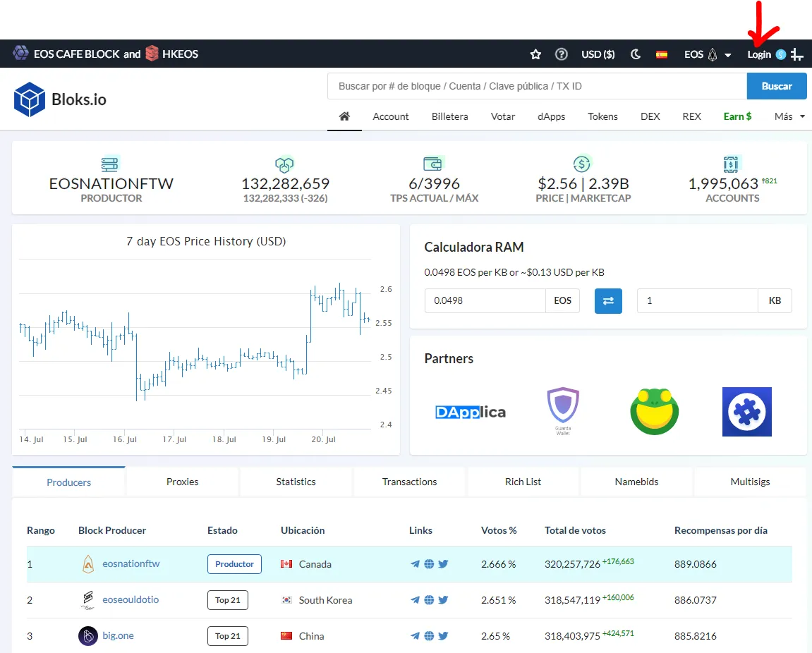Click the producer server icon above EOSNATIONFTW
Screen dimensions: 812x653
pos(110,164)
